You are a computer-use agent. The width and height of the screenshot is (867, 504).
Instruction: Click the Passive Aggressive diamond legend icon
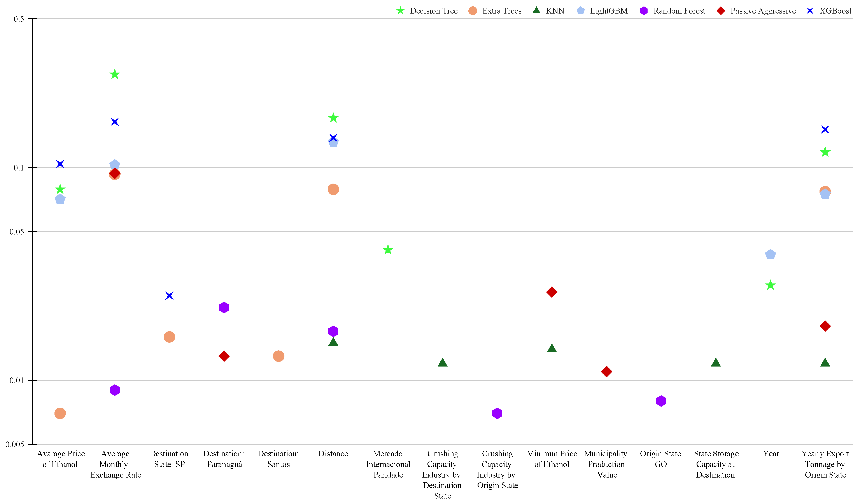tap(721, 11)
